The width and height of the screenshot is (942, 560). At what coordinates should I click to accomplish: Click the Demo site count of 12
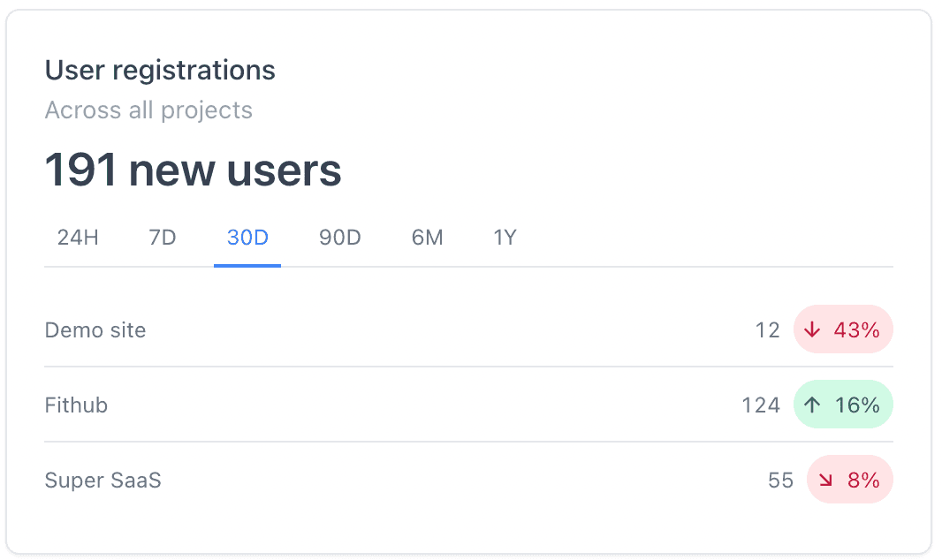tap(767, 330)
